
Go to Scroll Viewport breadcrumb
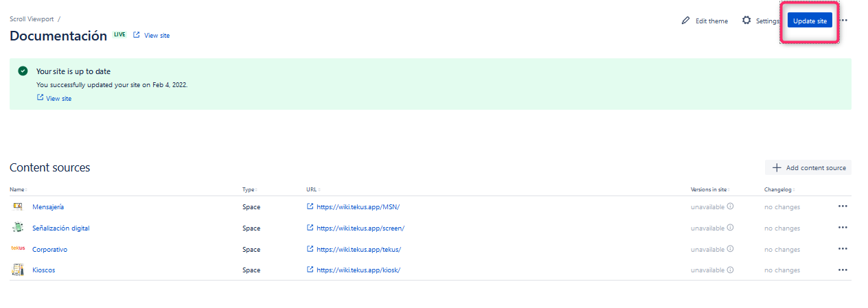32,19
